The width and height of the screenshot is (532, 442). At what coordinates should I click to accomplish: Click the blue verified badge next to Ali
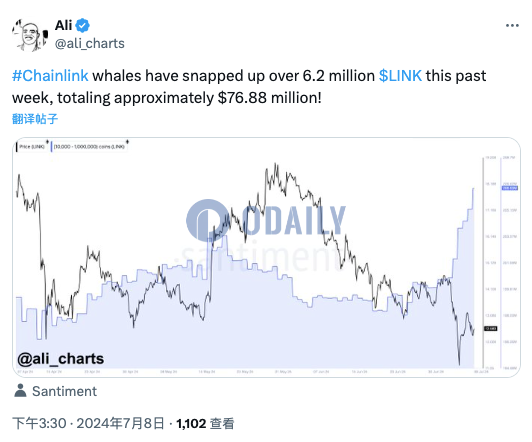click(x=82, y=25)
